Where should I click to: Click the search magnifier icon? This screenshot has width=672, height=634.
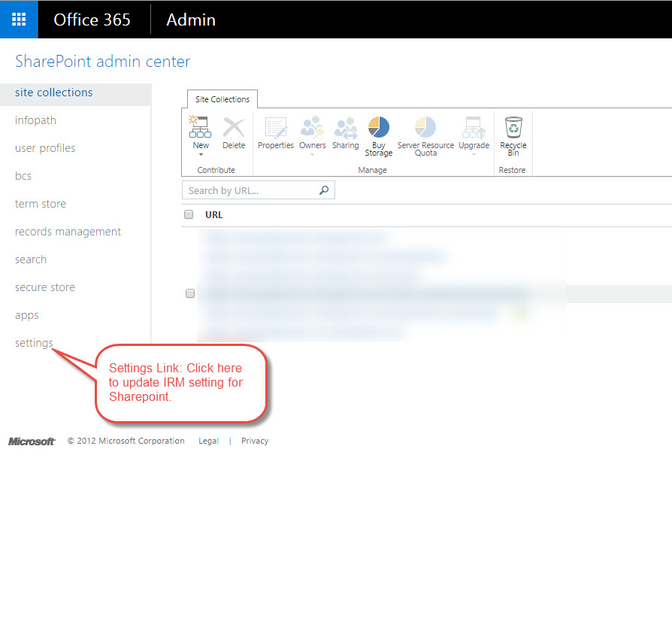pos(324,190)
